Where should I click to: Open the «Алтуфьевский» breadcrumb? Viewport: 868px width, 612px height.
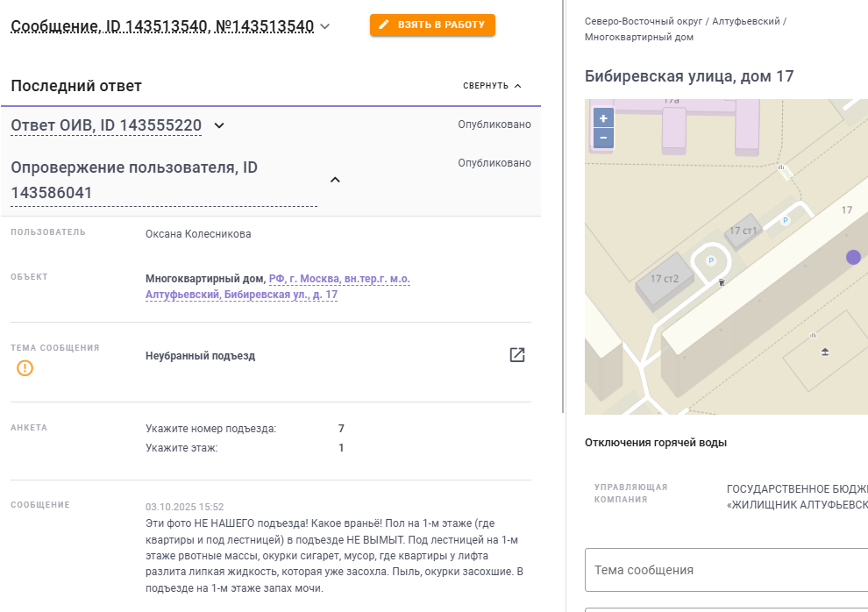tap(745, 21)
